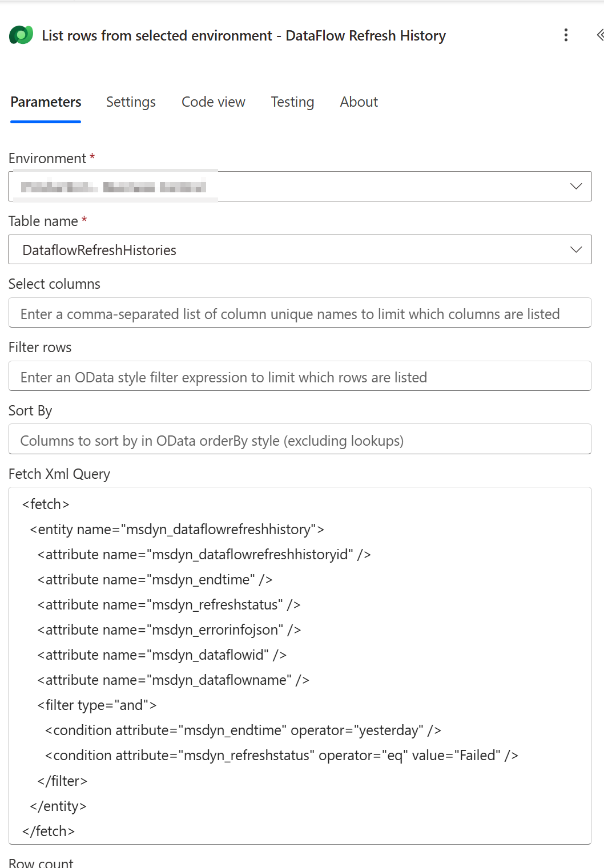Click the action title to rename it

pyautogui.click(x=244, y=35)
